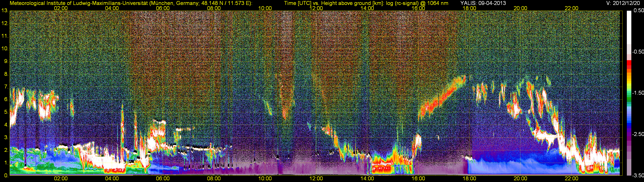Click the '08:00' label on the bottom time axis
Screen dimensions: 644x182
tap(214, 179)
